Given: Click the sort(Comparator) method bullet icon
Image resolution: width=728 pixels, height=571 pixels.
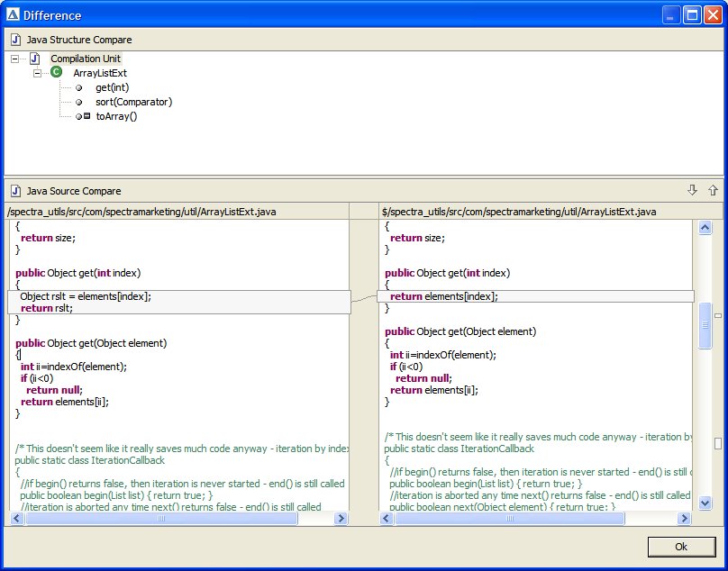Looking at the screenshot, I should pyautogui.click(x=79, y=102).
